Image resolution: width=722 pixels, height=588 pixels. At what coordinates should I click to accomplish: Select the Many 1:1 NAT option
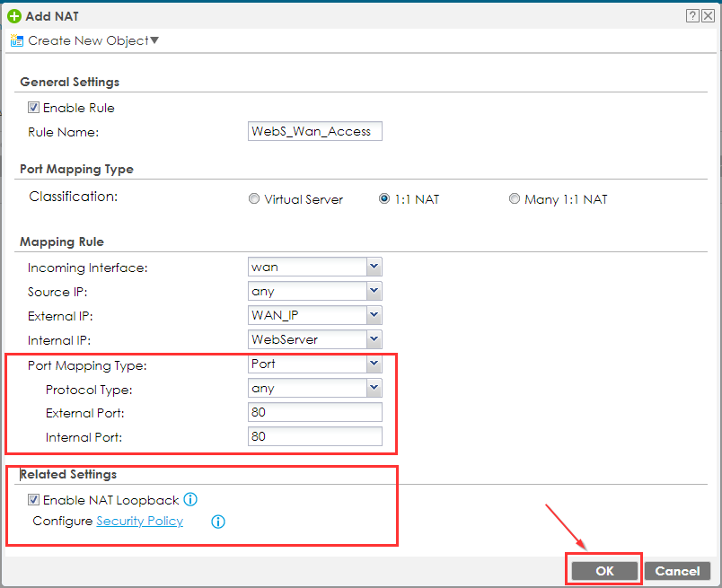(x=515, y=199)
